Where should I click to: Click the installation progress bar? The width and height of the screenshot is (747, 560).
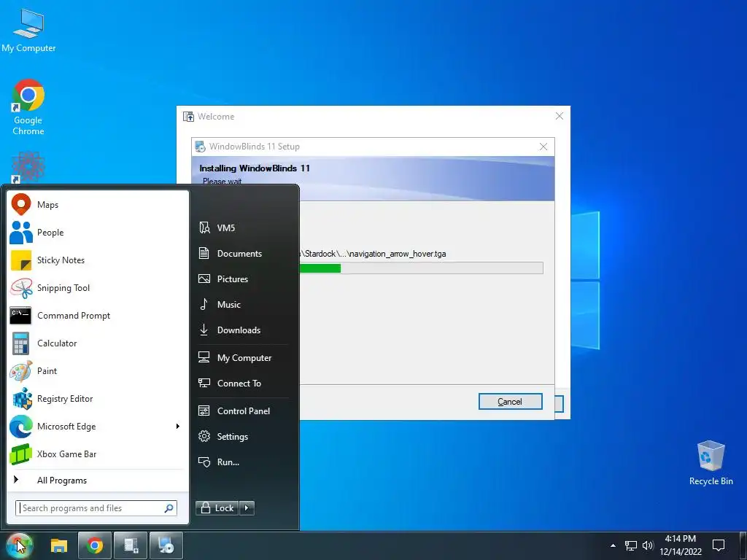click(421, 268)
